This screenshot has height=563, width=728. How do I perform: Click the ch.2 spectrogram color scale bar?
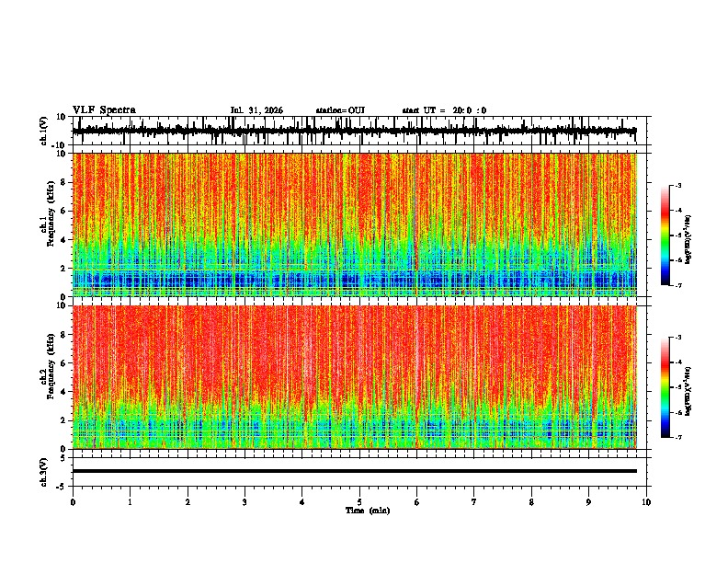665,387
